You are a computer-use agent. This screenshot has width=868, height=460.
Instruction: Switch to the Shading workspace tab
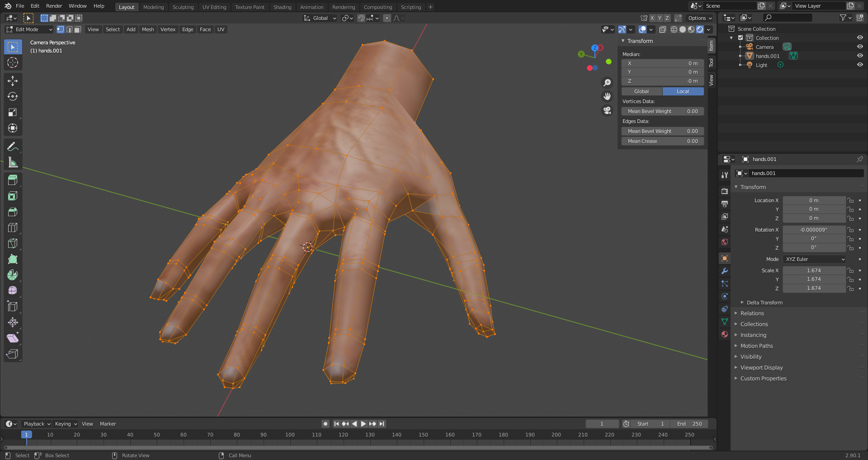click(x=282, y=7)
